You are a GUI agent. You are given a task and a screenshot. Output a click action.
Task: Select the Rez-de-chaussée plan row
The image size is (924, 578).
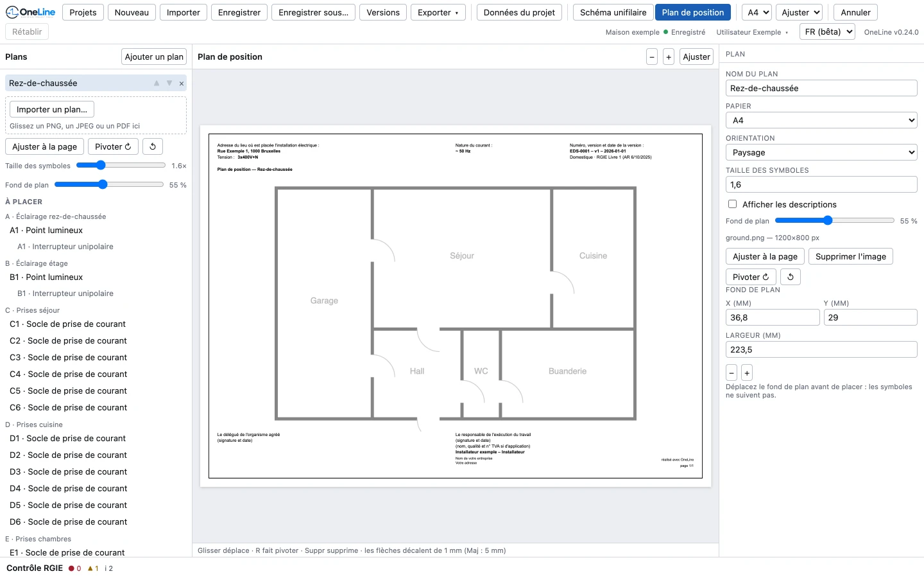(x=96, y=83)
